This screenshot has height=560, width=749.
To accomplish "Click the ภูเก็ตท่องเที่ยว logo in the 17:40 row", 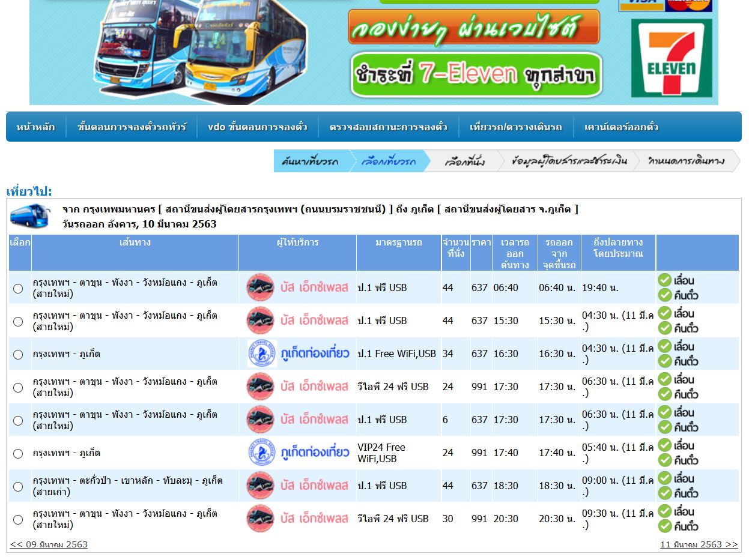I will [297, 453].
